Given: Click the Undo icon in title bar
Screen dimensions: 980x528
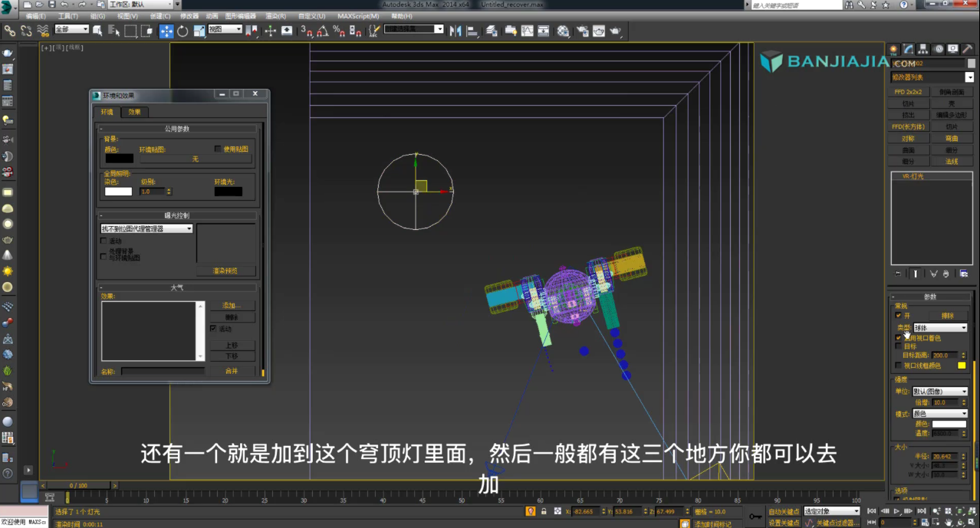Looking at the screenshot, I should coord(64,5).
